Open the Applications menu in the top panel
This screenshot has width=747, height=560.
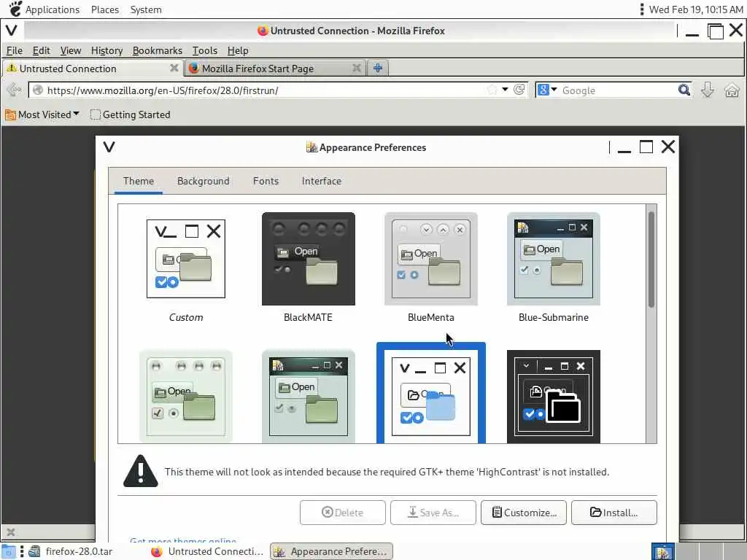(53, 9)
